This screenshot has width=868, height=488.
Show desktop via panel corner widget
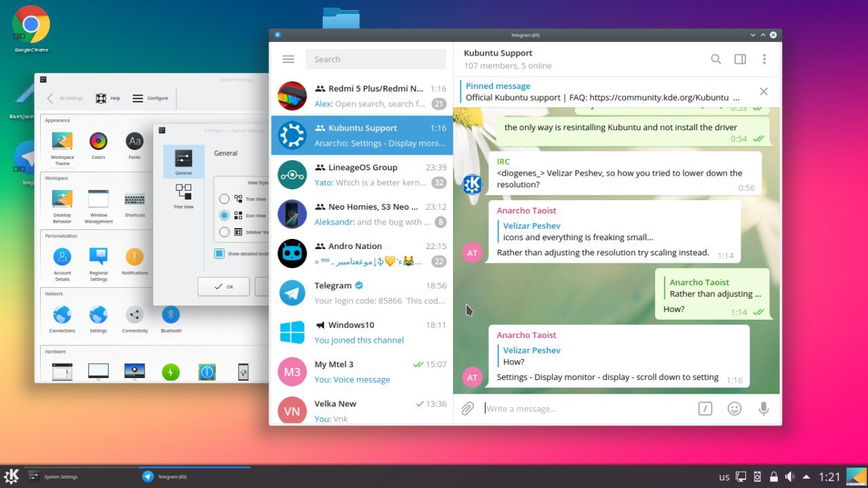(856, 476)
